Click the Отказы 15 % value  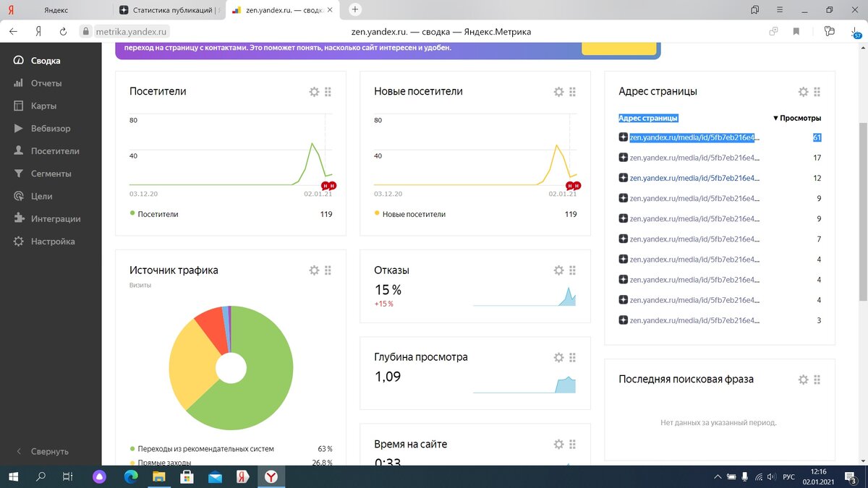[388, 290]
